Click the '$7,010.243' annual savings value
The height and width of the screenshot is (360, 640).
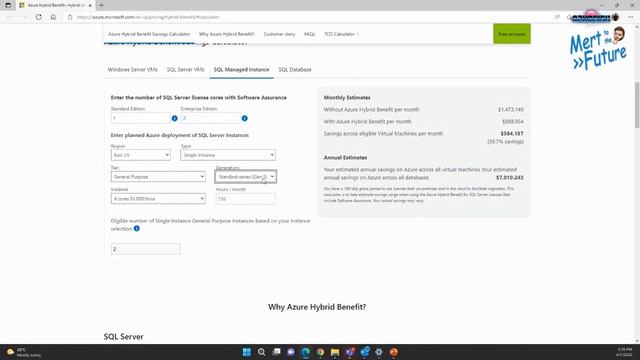tap(509, 178)
